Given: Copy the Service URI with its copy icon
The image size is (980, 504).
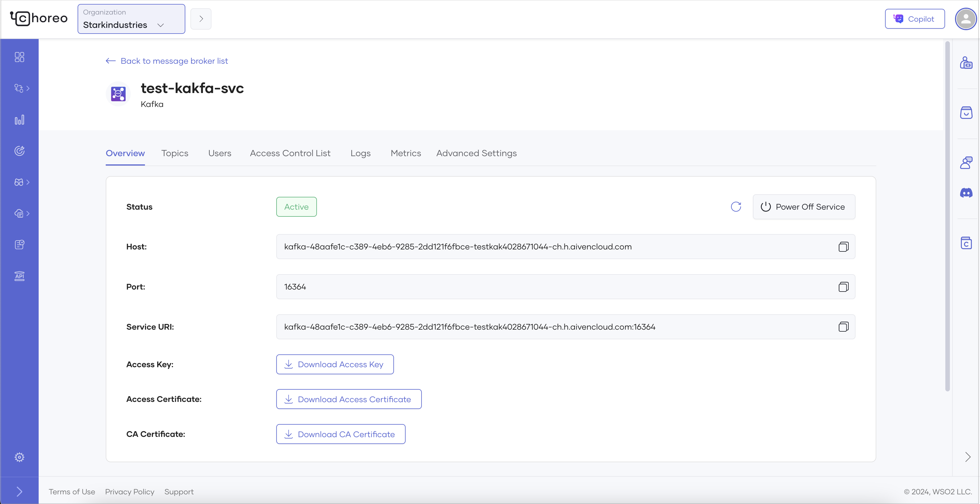Looking at the screenshot, I should coord(843,327).
